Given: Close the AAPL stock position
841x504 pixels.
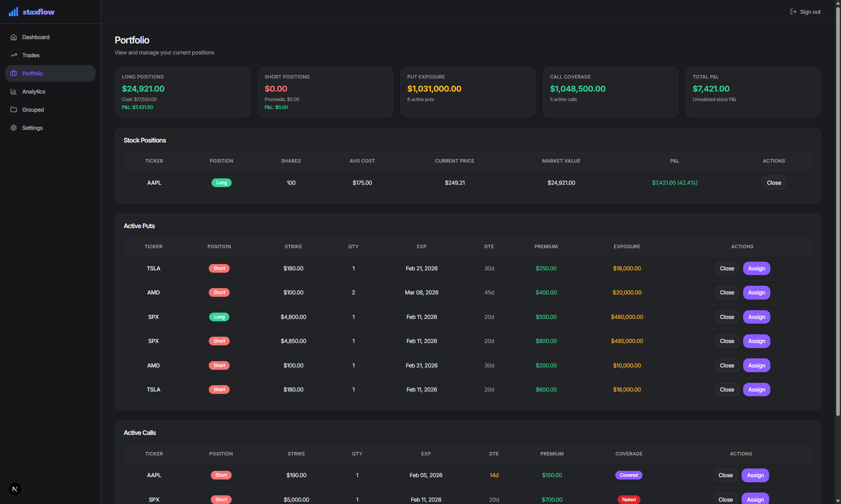Looking at the screenshot, I should point(774,182).
